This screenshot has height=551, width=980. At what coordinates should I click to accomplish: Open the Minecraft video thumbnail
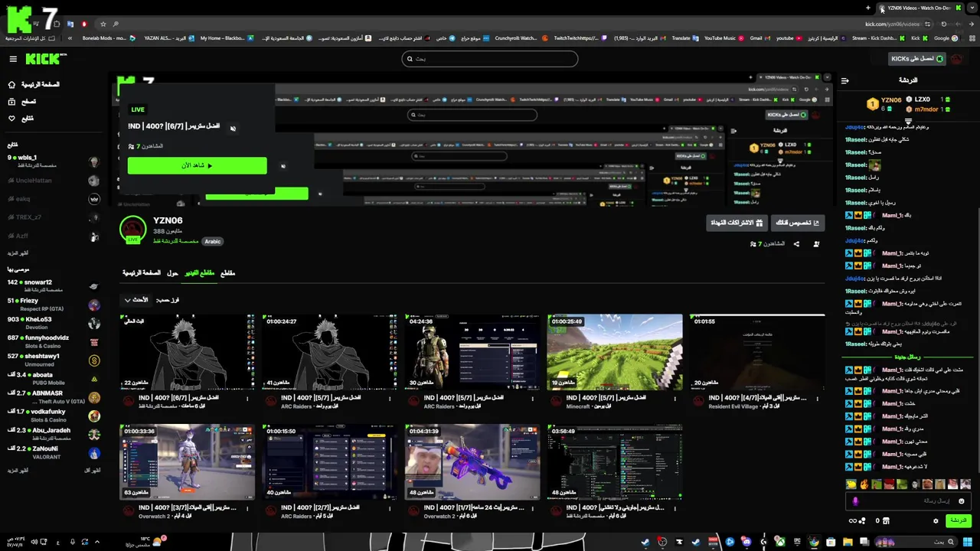pos(615,352)
